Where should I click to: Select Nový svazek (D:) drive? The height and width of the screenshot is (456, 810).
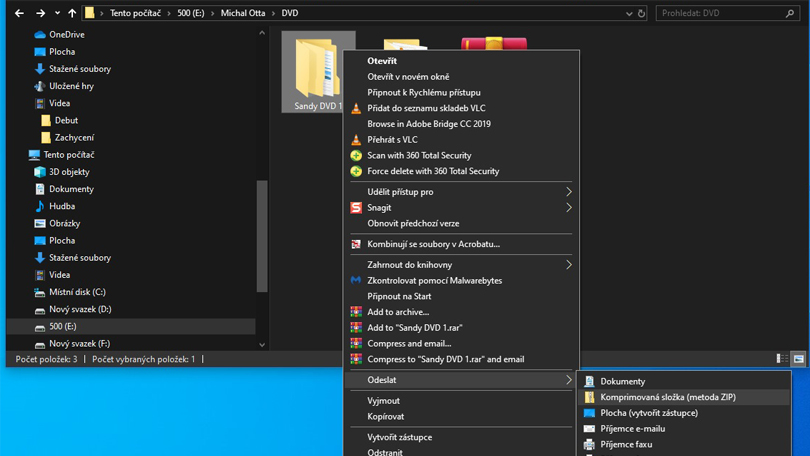coord(80,309)
